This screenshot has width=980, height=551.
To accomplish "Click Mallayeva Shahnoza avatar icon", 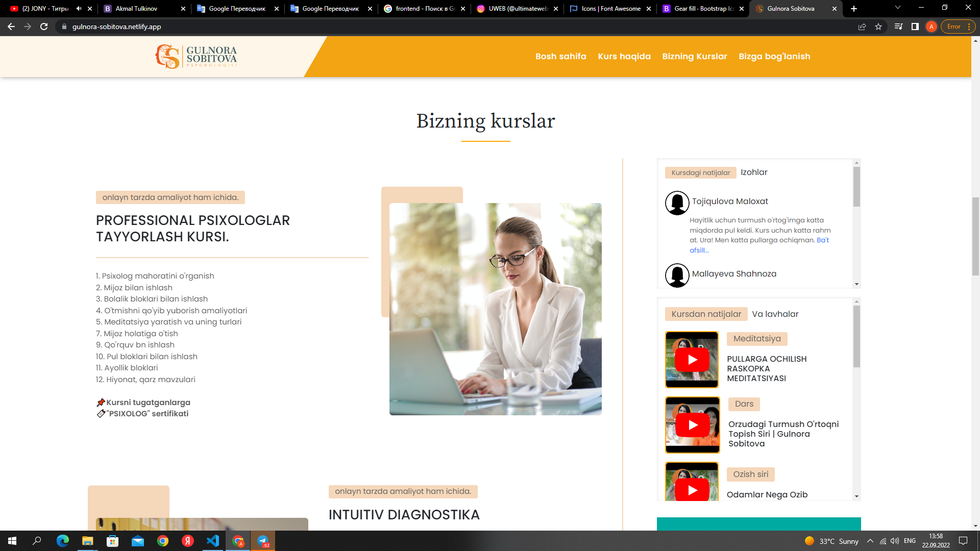I will [677, 275].
